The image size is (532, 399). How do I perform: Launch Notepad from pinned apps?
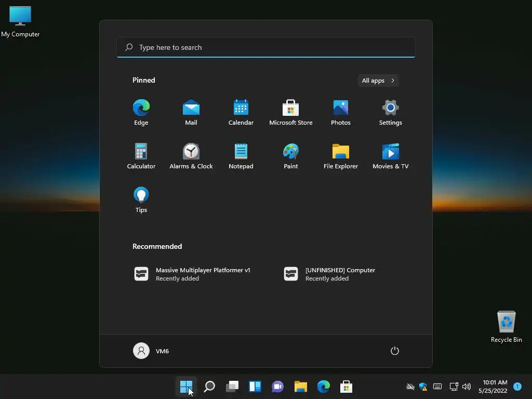241,156
